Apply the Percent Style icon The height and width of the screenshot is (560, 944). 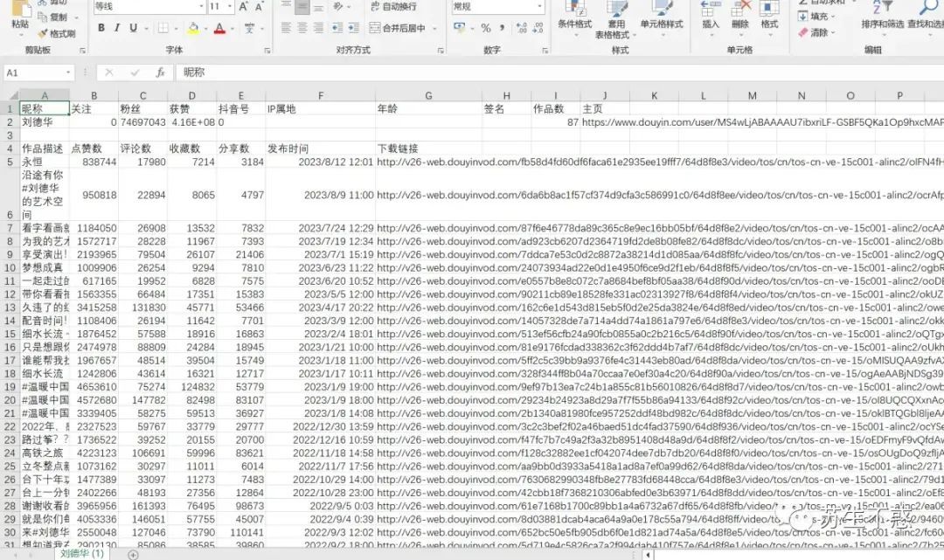tap(486, 28)
